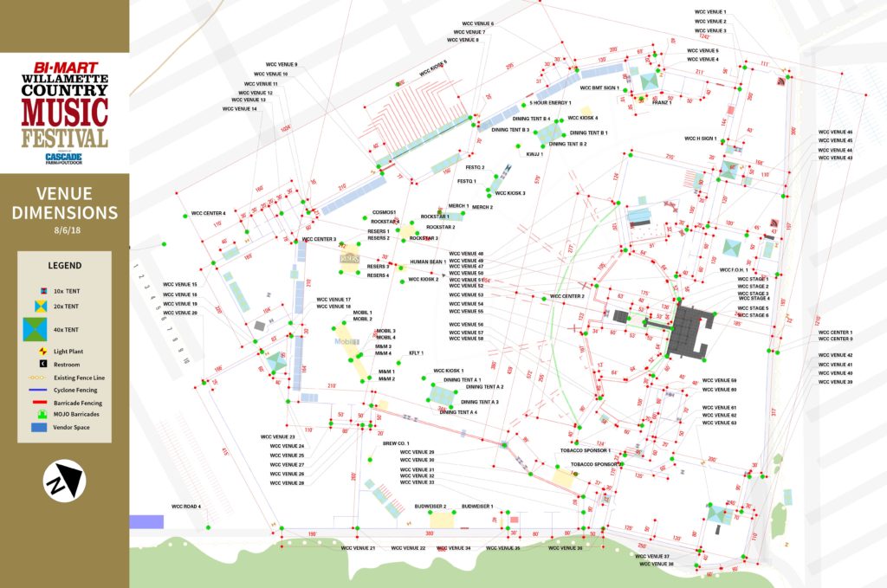Select the WCC F.O.H. 1 label
The image size is (887, 588).
733,269
